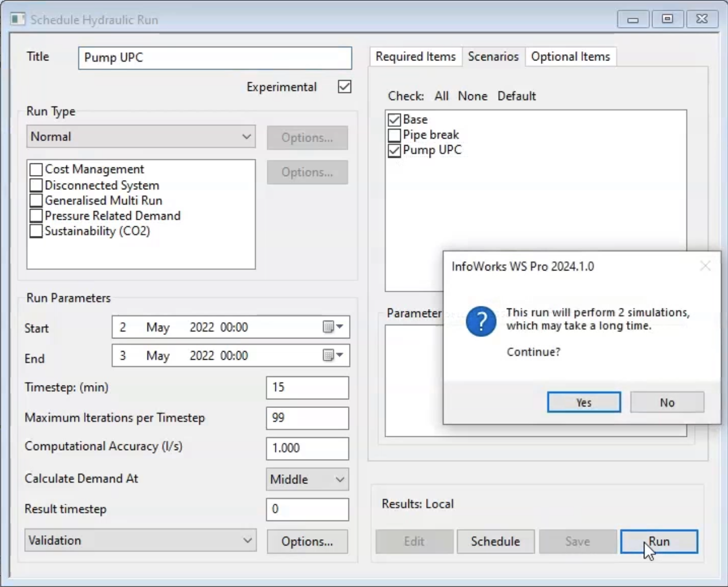Screen dimensions: 728x587
Task: Confirm with the Yes button
Action: pos(584,402)
